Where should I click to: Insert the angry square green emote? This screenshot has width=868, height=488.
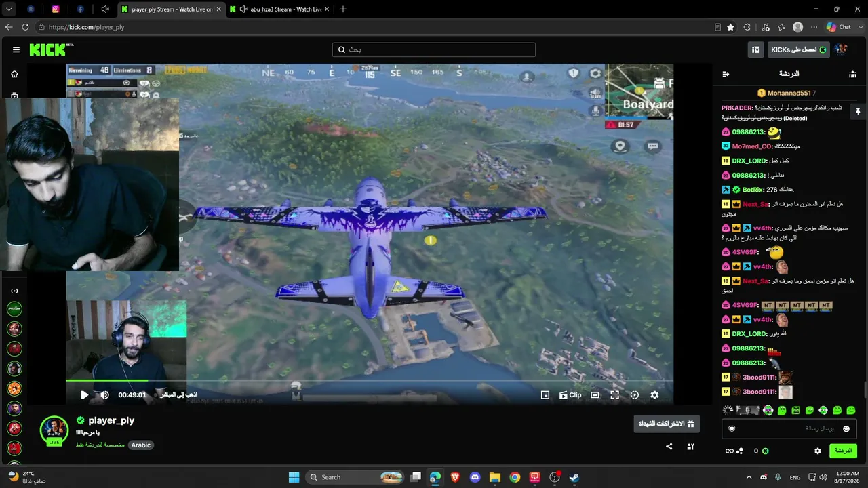point(795,410)
